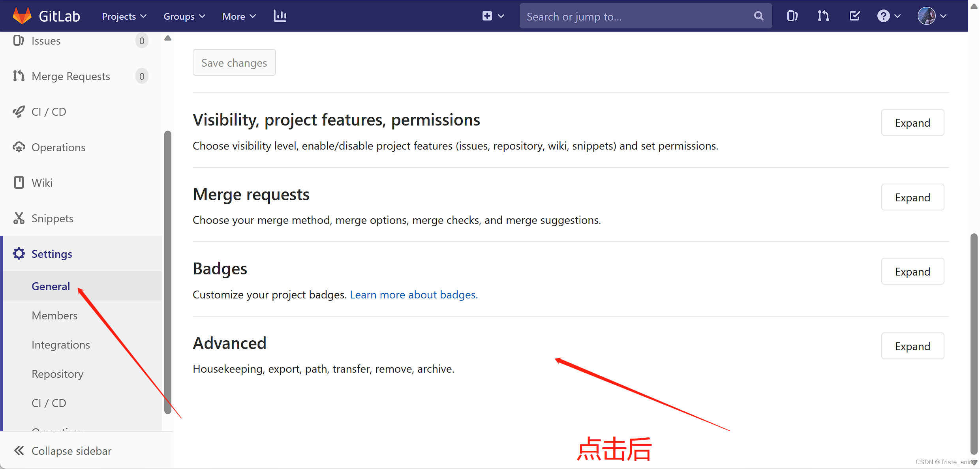
Task: Click the Save changes button
Action: point(234,63)
